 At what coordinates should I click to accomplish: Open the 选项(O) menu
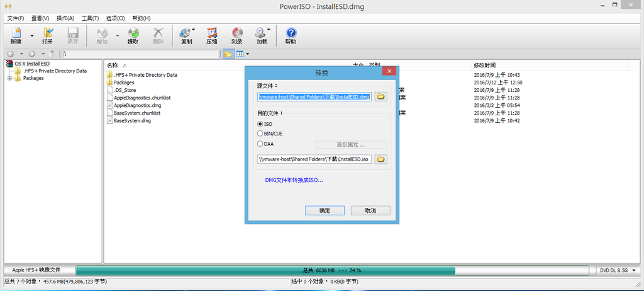(116, 18)
